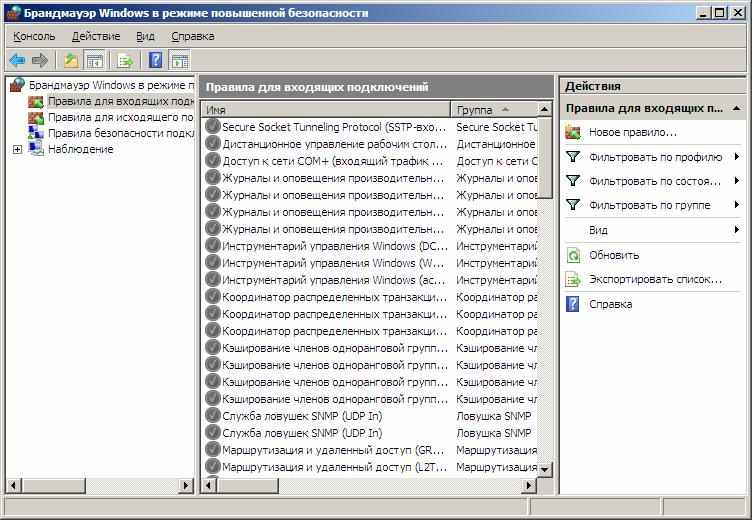Click status icon of 'Маршрутизация и удаленный доступ (L2T…' rule

(212, 466)
